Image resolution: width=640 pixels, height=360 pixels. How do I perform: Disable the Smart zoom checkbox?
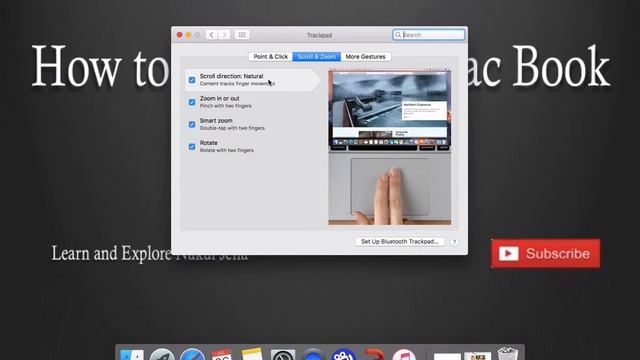[192, 124]
